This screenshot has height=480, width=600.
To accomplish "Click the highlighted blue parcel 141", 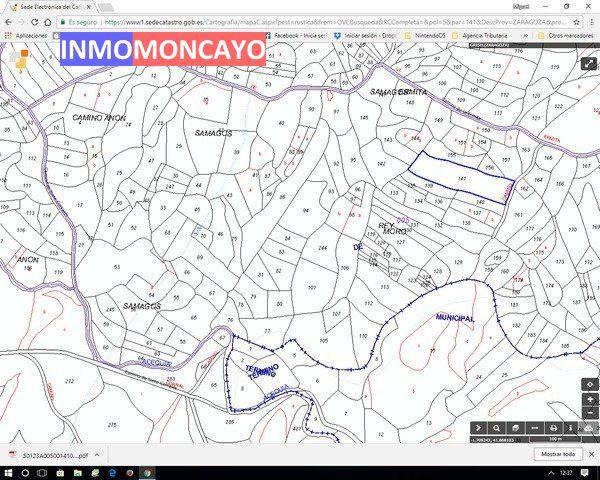I will tap(461, 177).
